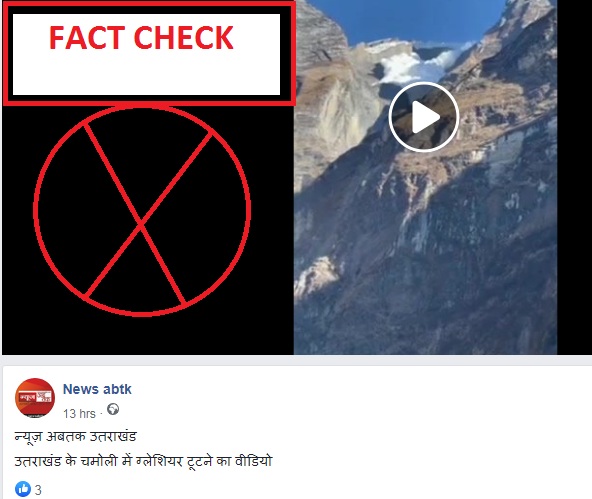Screen dimensions: 592x499
Task: Select the caption about Chamoli glacier video
Action: tap(143, 461)
